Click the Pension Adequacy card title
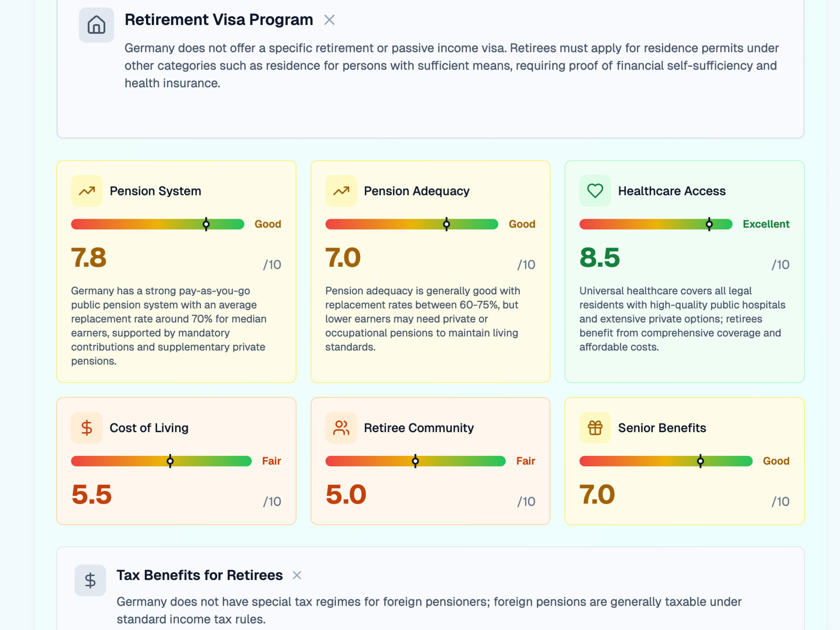The height and width of the screenshot is (630, 840). pos(416,191)
